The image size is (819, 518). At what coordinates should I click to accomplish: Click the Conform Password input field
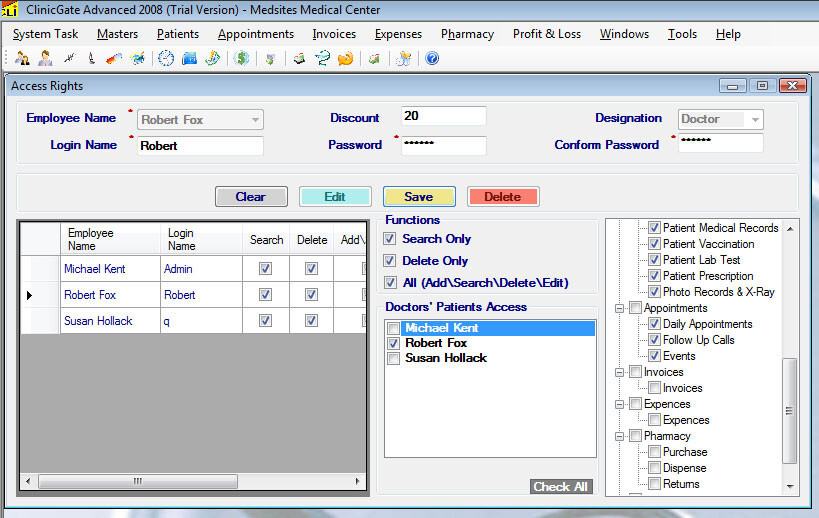click(x=721, y=143)
